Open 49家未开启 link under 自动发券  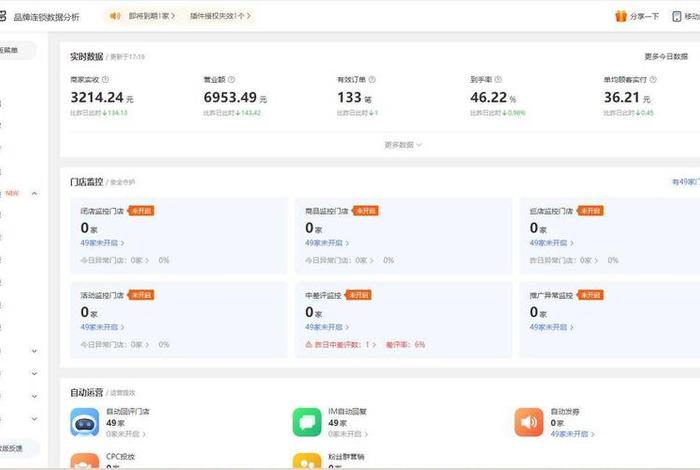572,434
